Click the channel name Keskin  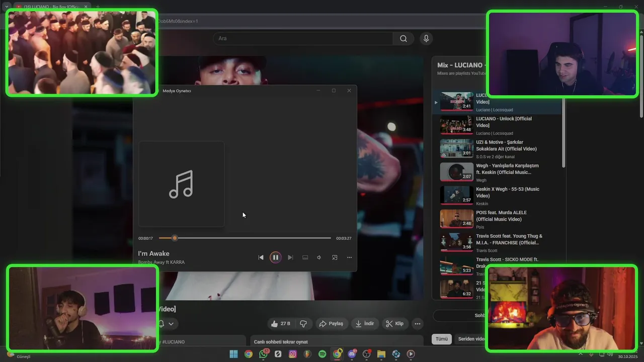(x=482, y=204)
